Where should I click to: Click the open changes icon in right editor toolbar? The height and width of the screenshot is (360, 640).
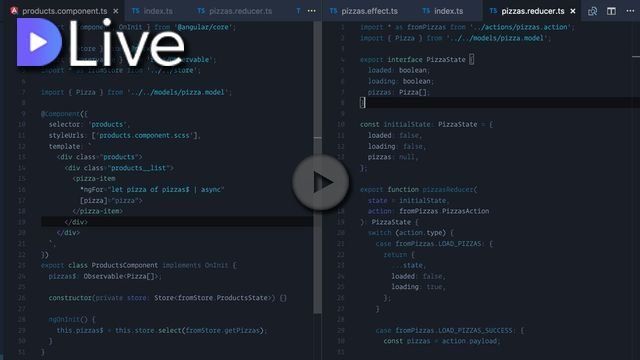pos(592,11)
